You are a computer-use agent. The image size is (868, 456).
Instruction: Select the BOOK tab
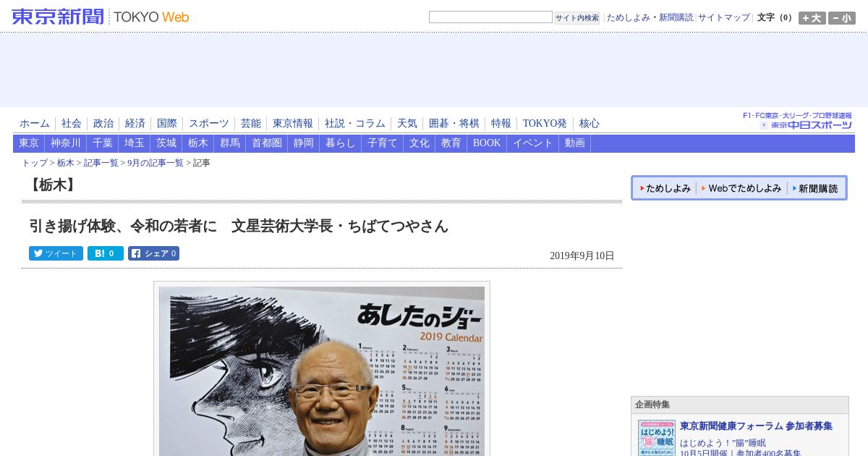pos(487,143)
